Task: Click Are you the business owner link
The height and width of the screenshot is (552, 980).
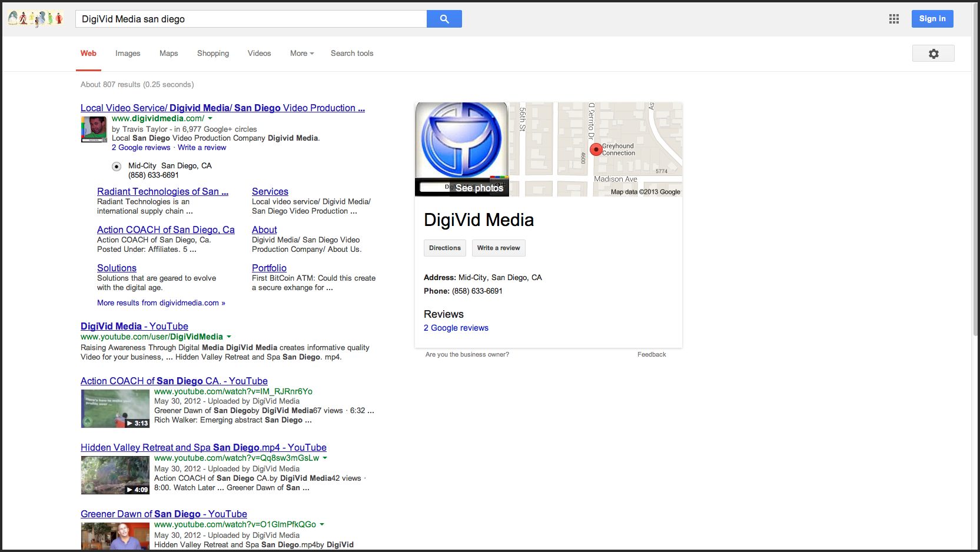Action: [x=467, y=355]
